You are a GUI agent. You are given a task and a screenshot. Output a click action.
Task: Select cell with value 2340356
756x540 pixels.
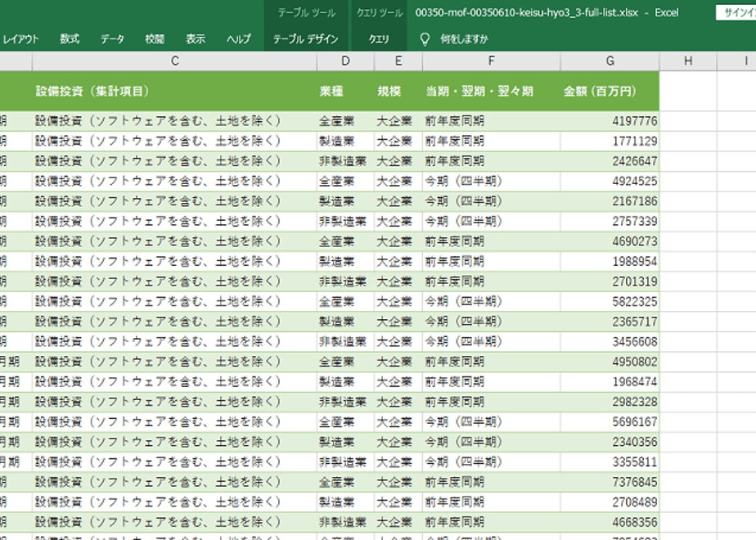coord(610,442)
